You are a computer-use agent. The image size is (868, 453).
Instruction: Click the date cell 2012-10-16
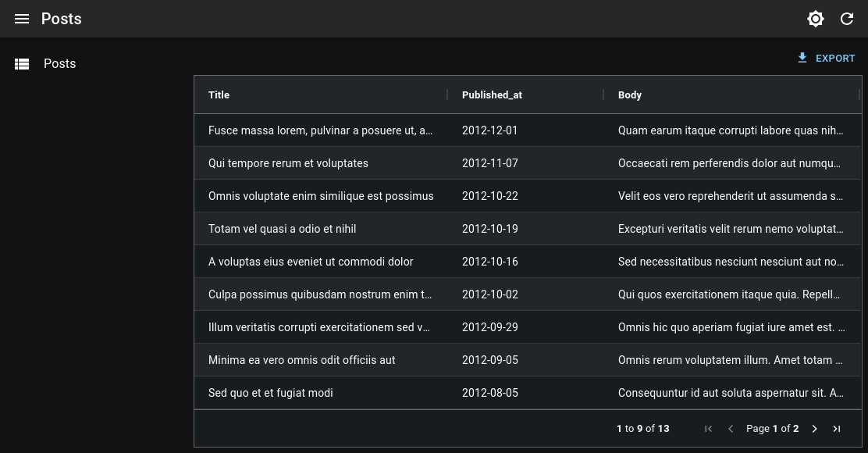(x=489, y=262)
